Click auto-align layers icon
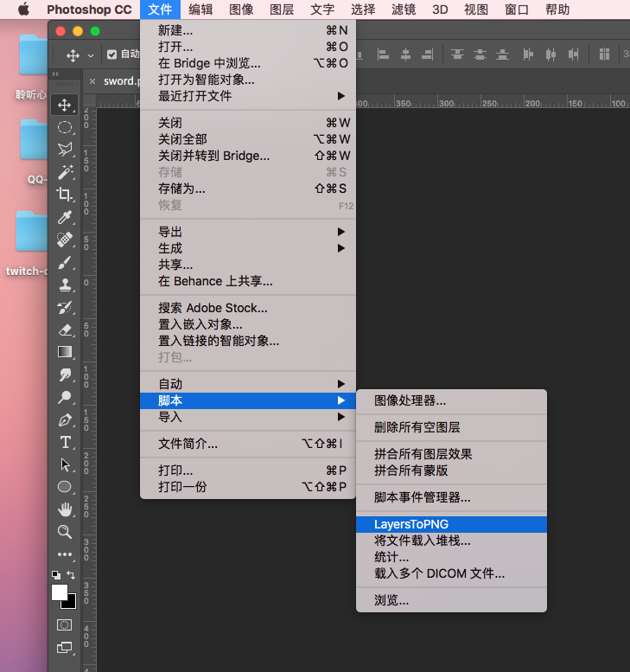 click(604, 54)
